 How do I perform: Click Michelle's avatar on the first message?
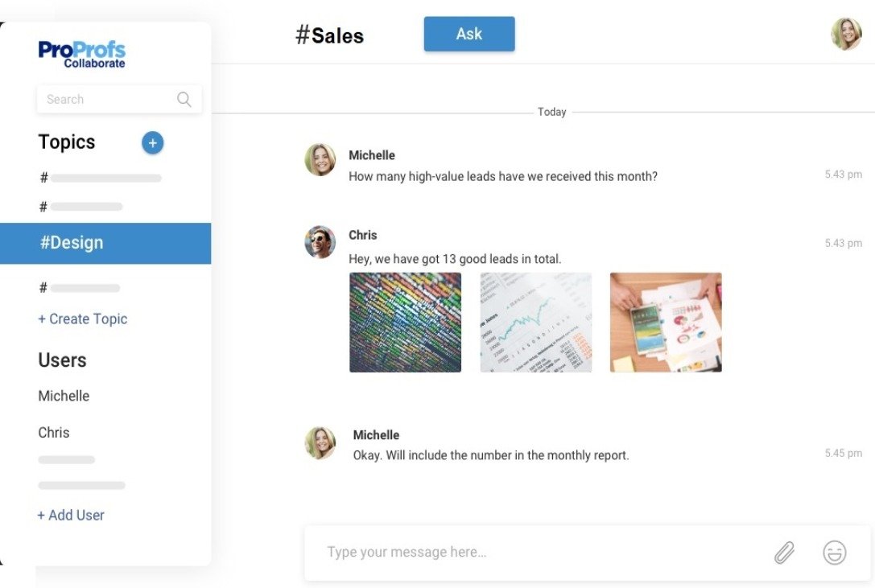(320, 160)
